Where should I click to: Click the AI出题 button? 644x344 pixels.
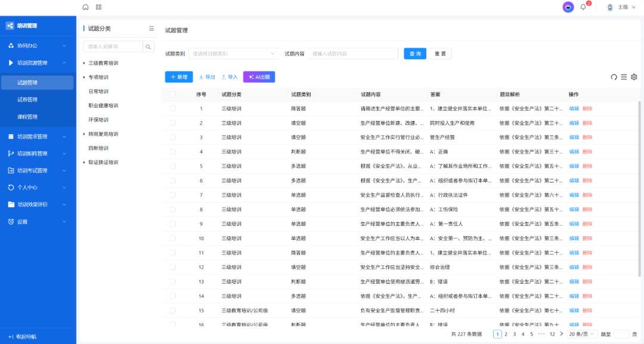(x=259, y=77)
